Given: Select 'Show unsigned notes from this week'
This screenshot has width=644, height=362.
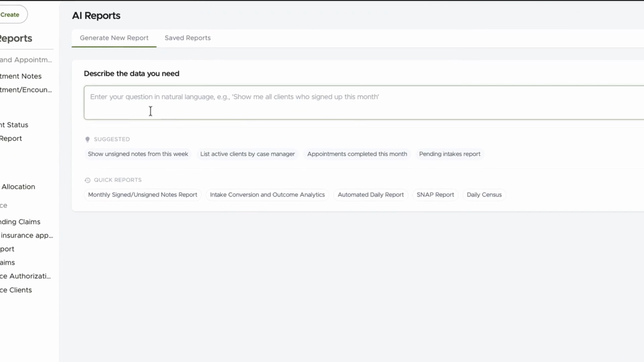Looking at the screenshot, I should tap(138, 154).
